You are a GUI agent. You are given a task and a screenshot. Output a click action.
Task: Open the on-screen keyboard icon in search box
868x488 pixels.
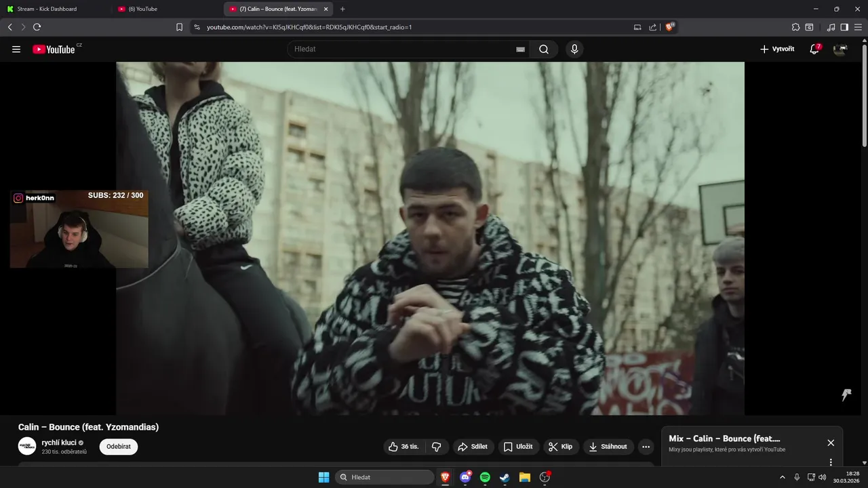tap(520, 49)
